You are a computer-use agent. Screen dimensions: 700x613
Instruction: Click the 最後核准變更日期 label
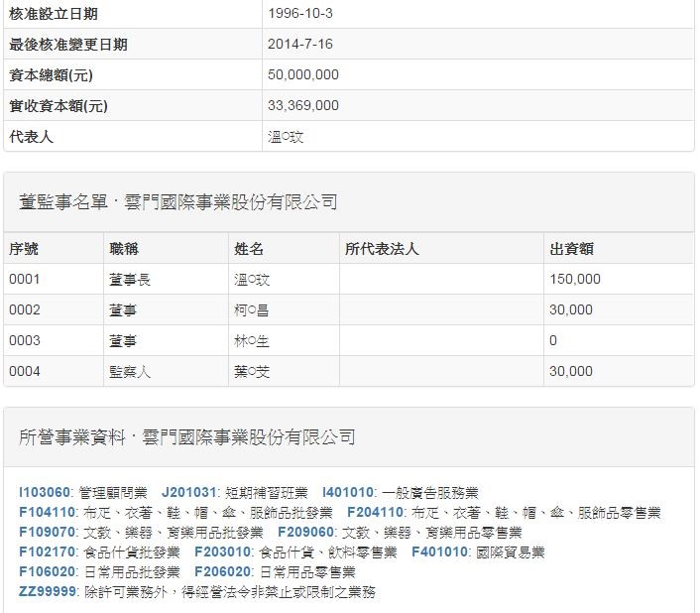pos(68,44)
